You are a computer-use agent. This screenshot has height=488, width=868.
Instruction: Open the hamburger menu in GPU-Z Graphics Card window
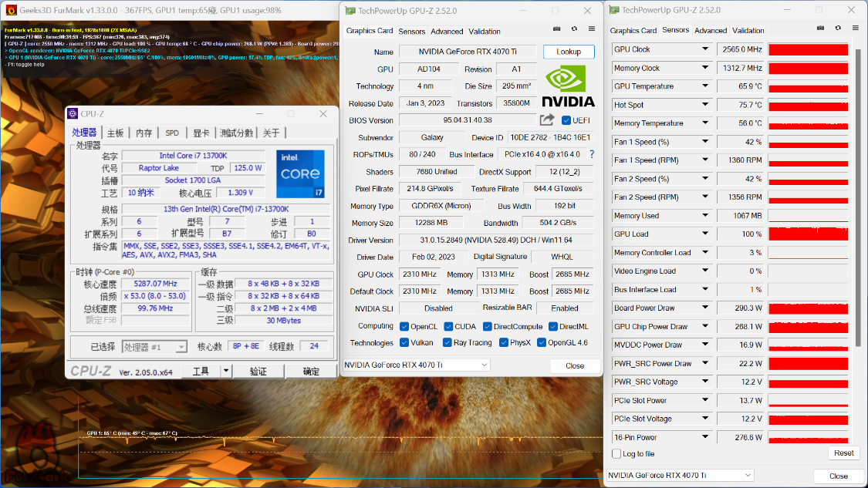point(592,29)
